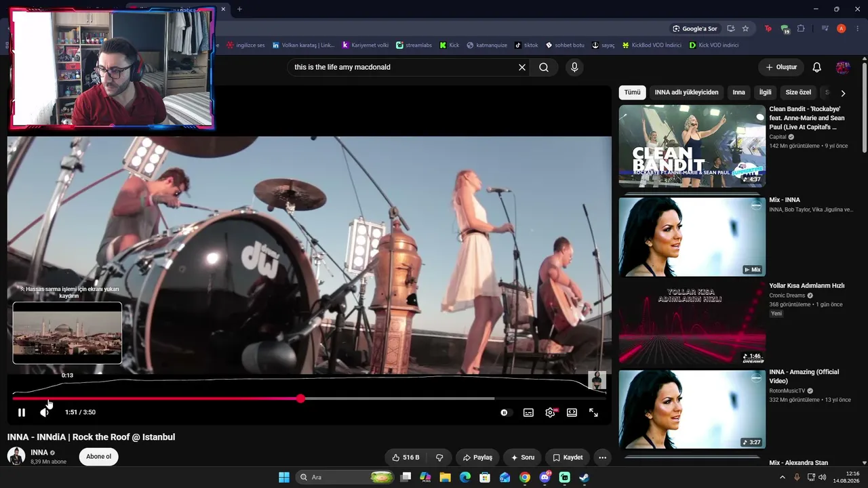Open the browser extensions puzzle icon
The width and height of the screenshot is (868, 488).
(x=801, y=28)
